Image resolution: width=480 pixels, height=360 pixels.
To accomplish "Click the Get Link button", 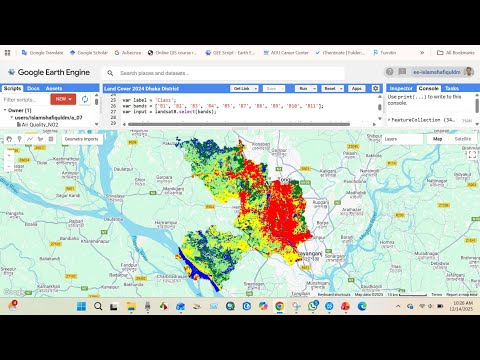I will [242, 88].
